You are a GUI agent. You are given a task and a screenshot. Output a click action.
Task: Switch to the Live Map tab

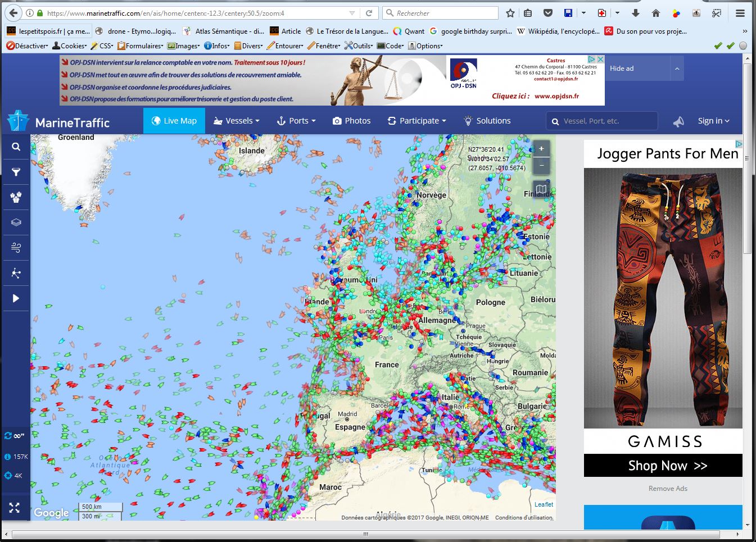tap(174, 121)
